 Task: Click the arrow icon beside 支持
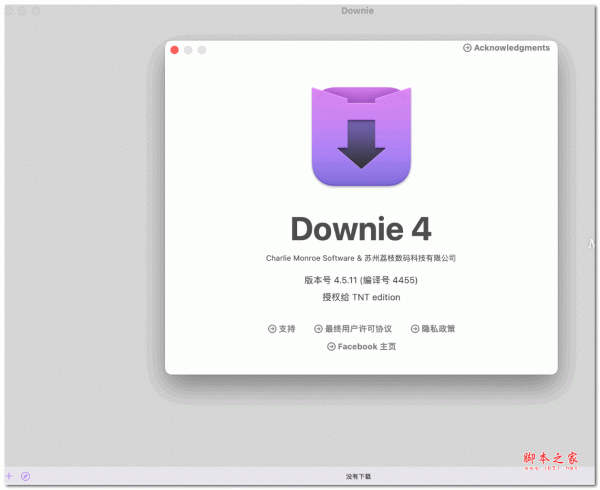point(272,329)
